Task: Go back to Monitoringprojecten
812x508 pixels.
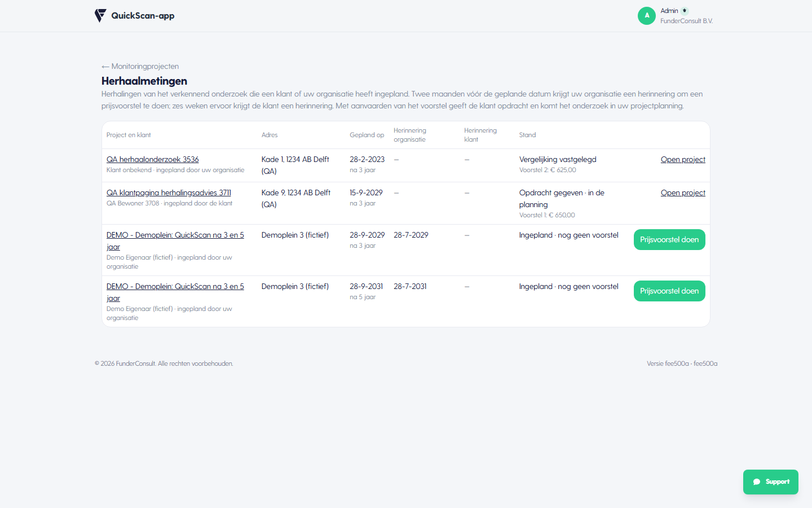Action: tap(140, 66)
